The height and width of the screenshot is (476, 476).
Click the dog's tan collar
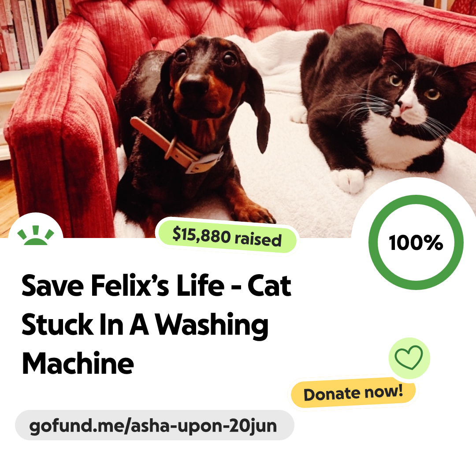coord(177,146)
